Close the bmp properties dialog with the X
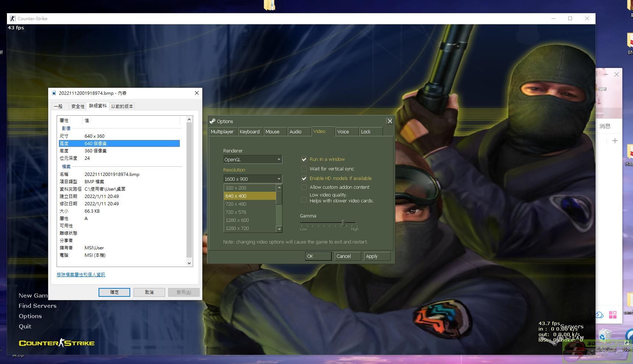The height and width of the screenshot is (364, 633). point(197,93)
